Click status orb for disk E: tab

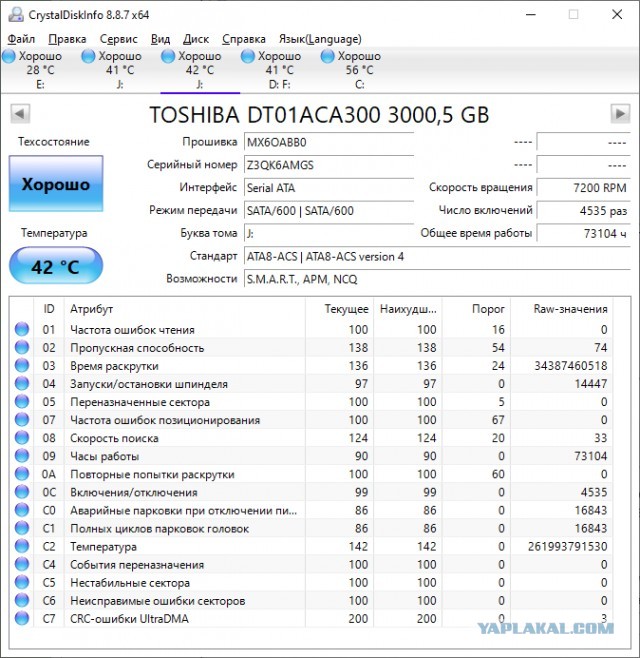[8, 56]
